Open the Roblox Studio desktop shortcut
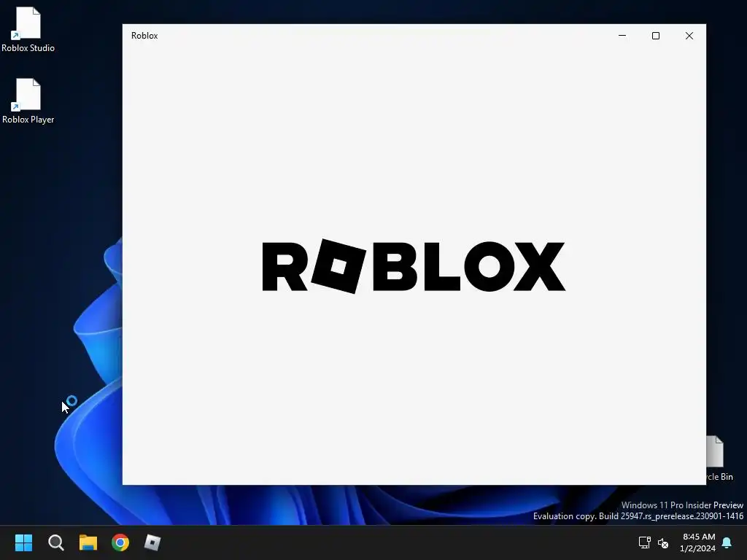Viewport: 747px width, 560px height. click(28, 29)
